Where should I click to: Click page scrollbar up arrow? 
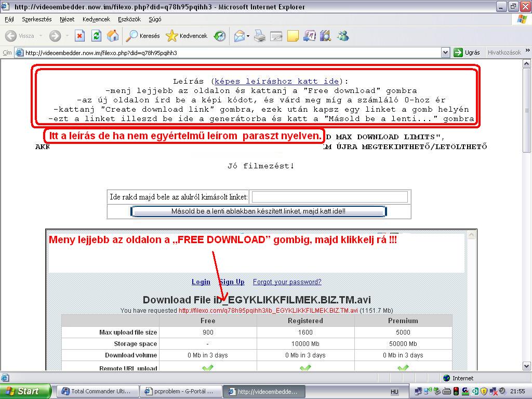pos(527,63)
